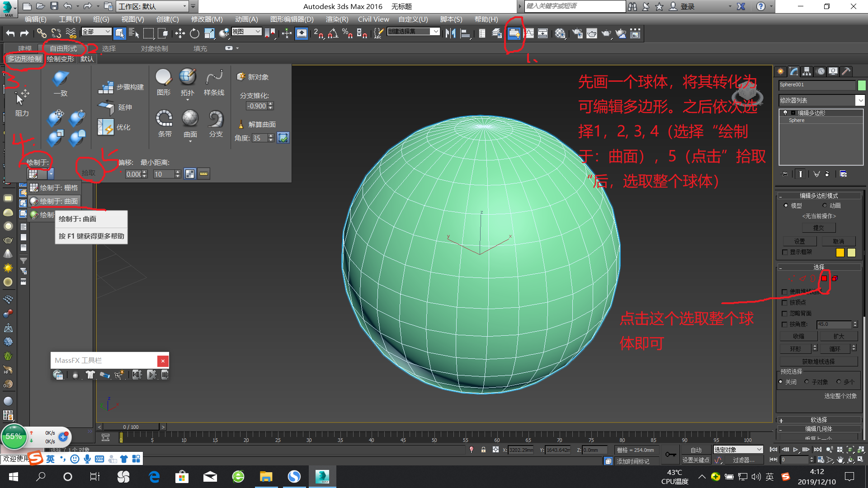Image resolution: width=868 pixels, height=488 pixels.
Task: Open the Edit menu
Action: (35, 19)
